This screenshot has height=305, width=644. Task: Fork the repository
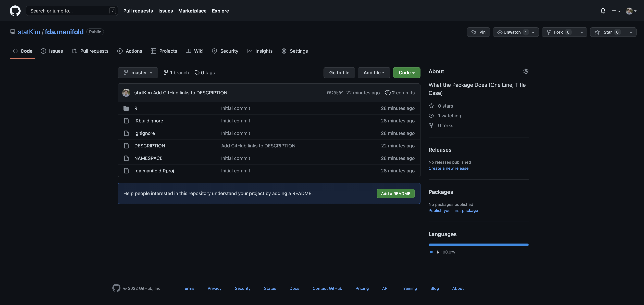559,32
